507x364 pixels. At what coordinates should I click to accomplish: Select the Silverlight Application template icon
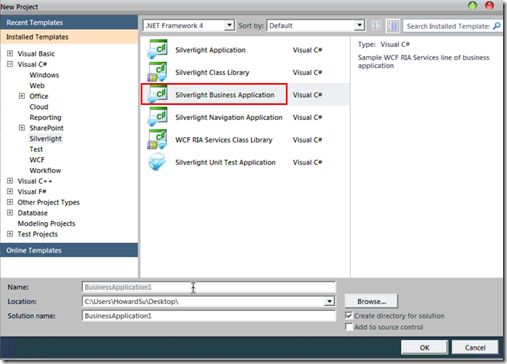pos(157,50)
